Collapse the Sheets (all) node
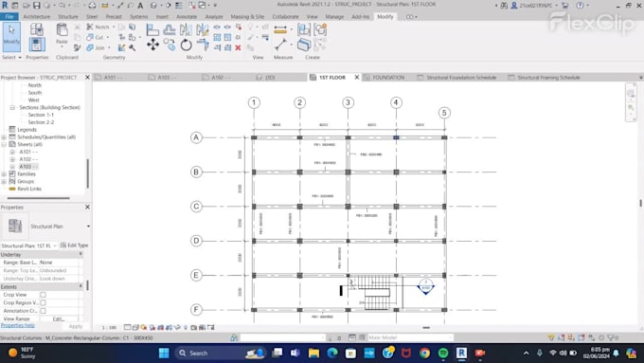 pyautogui.click(x=4, y=144)
